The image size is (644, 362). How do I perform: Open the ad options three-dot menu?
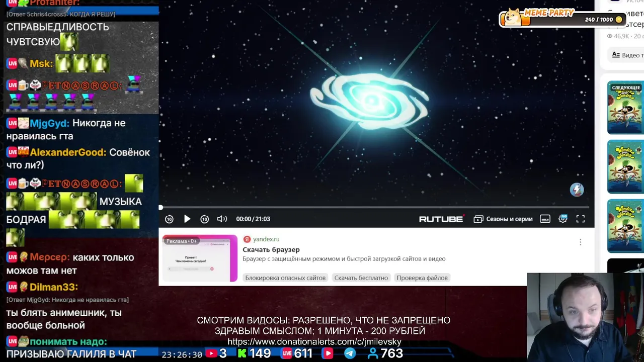coord(580,242)
